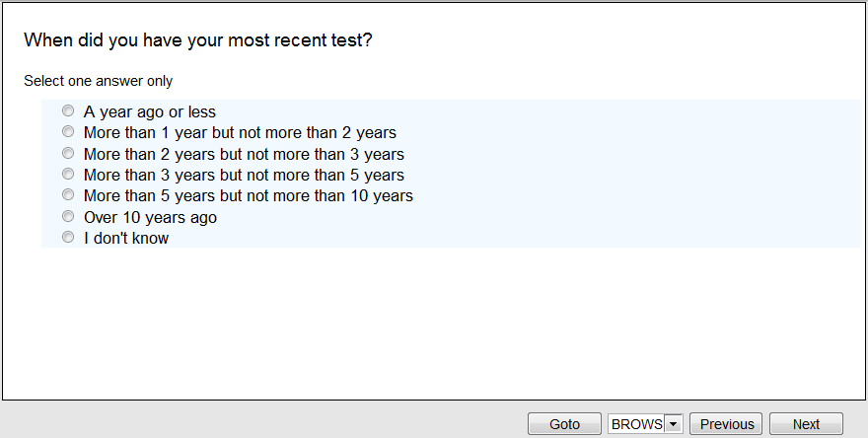Click the 'More than 1 year but not more than 2 years' label
868x438 pixels.
click(240, 132)
